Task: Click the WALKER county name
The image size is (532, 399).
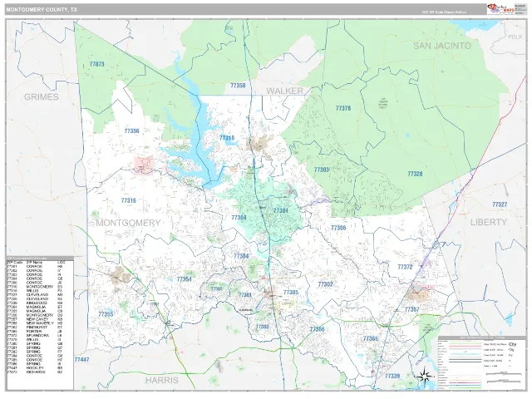Action: click(284, 91)
